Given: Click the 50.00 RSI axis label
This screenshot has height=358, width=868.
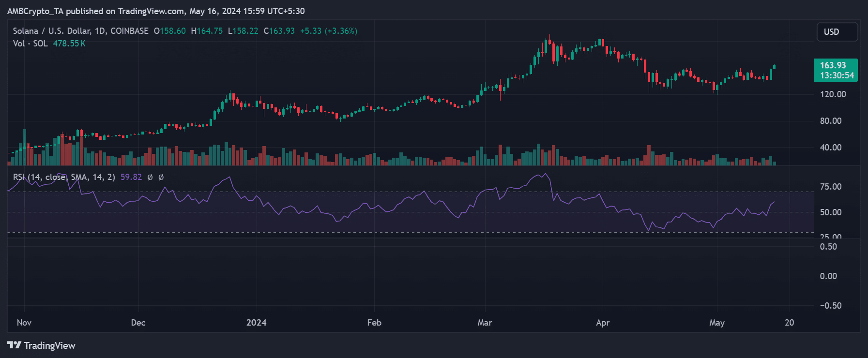Looking at the screenshot, I should point(831,212).
